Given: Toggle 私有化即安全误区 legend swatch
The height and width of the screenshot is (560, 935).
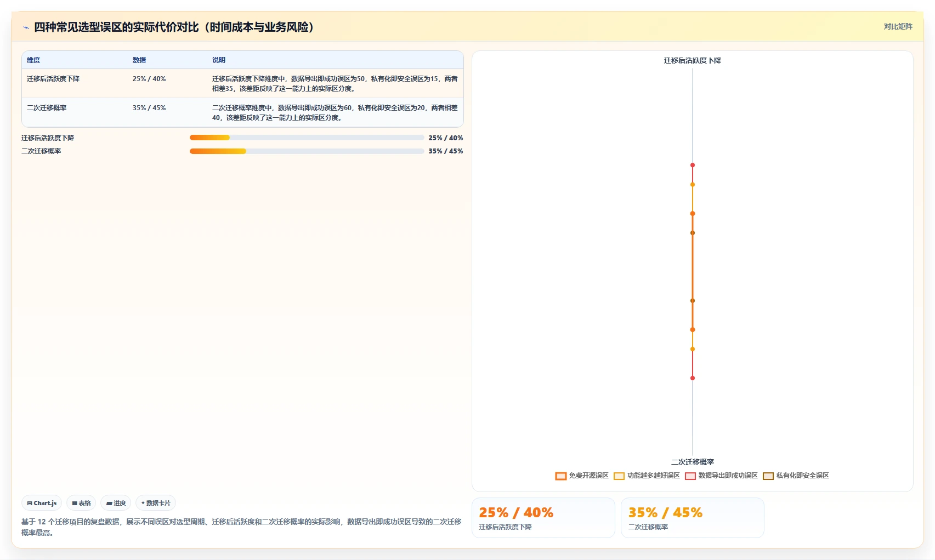Looking at the screenshot, I should (x=768, y=476).
